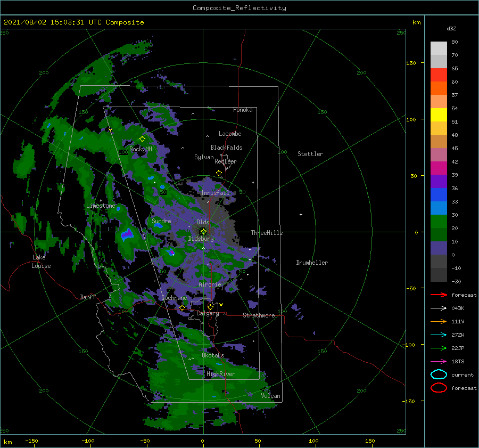Click the current label beside cyan ellipse

coord(463,374)
